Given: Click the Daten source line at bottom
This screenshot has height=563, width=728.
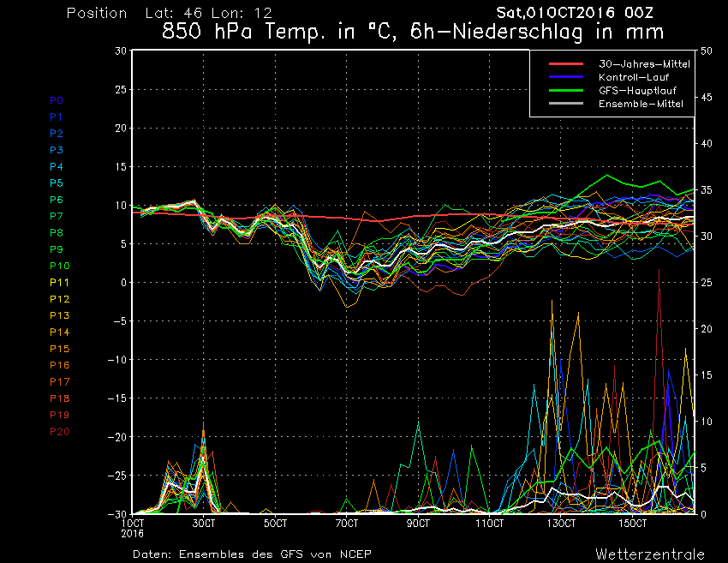Looking at the screenshot, I should click(x=252, y=554).
